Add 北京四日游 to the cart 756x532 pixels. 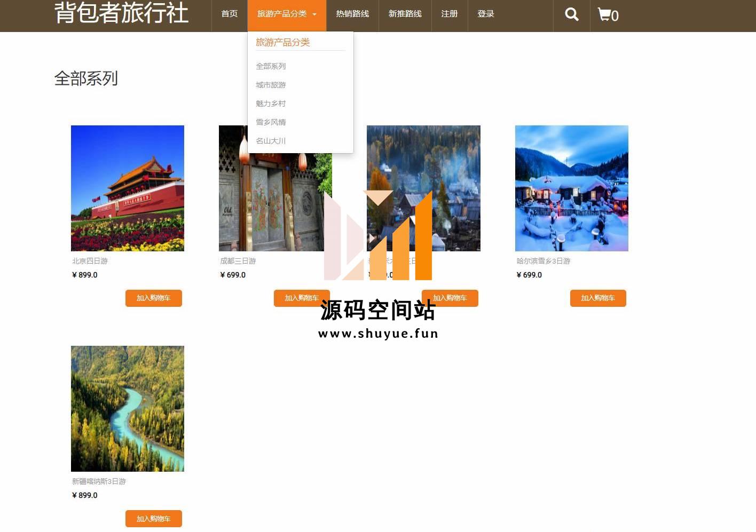tap(154, 298)
